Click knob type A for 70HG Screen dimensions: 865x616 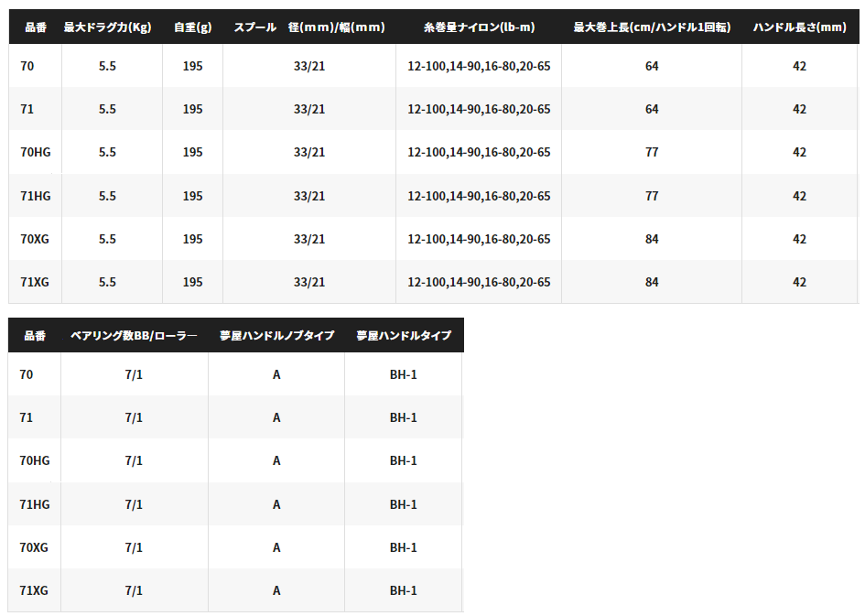[276, 460]
